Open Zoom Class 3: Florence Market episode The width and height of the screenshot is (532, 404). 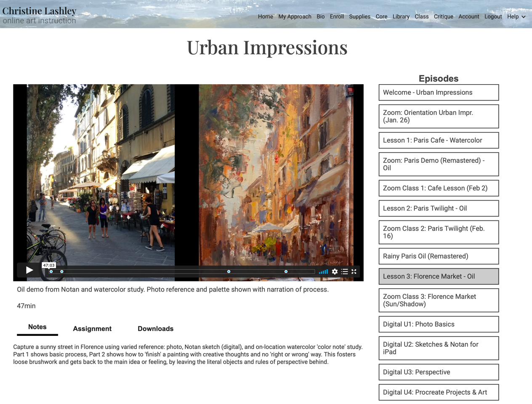click(x=439, y=300)
